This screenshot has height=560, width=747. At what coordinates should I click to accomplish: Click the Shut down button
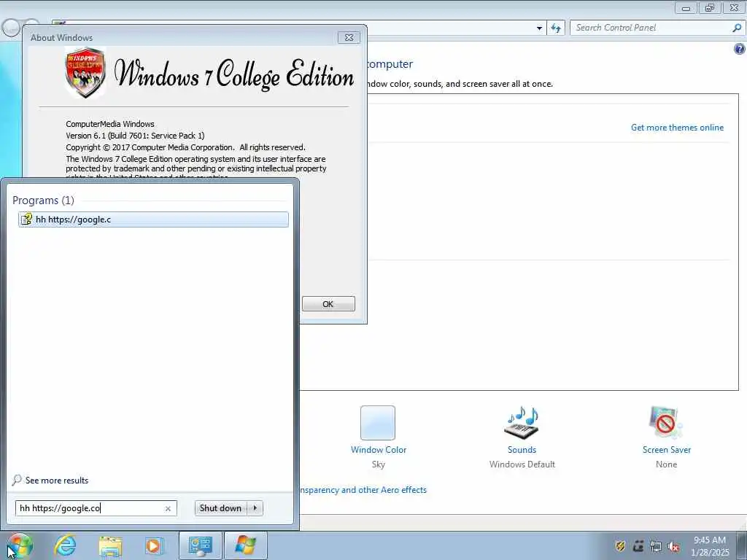pos(220,508)
